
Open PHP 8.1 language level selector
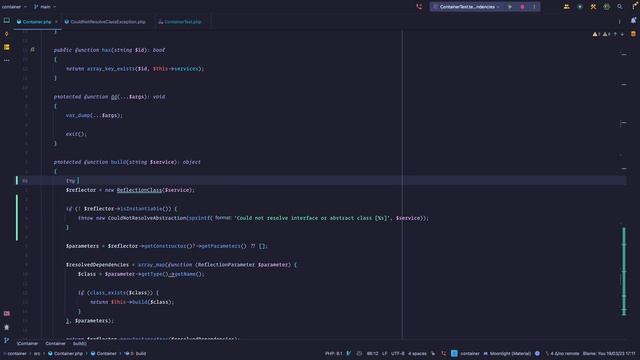click(x=333, y=354)
